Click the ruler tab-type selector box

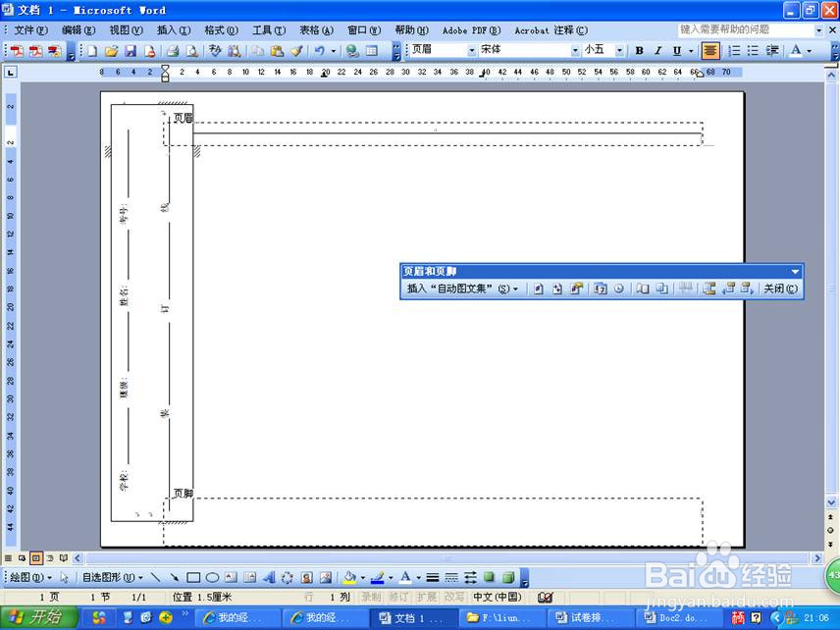pos(11,72)
